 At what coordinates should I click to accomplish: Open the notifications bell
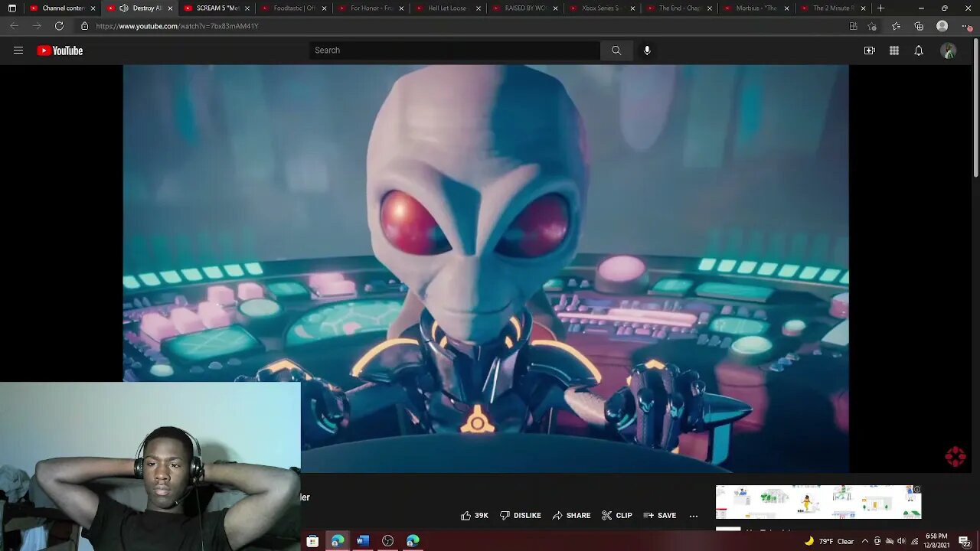click(x=919, y=51)
